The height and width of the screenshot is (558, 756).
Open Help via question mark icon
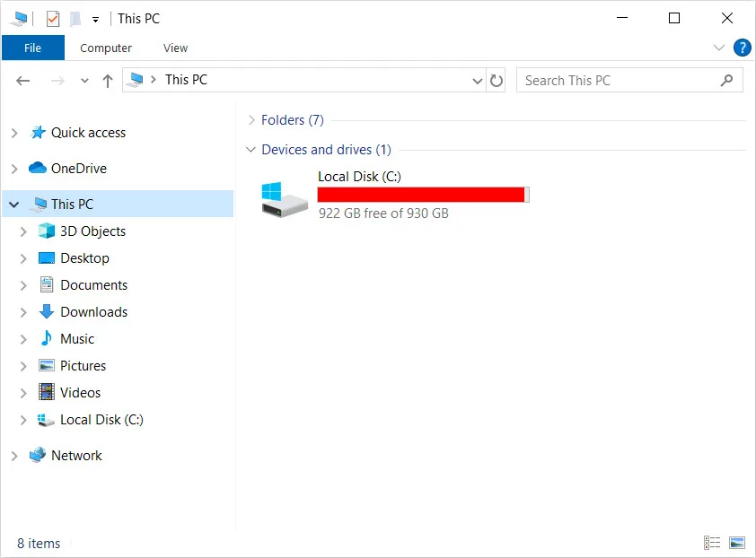742,48
